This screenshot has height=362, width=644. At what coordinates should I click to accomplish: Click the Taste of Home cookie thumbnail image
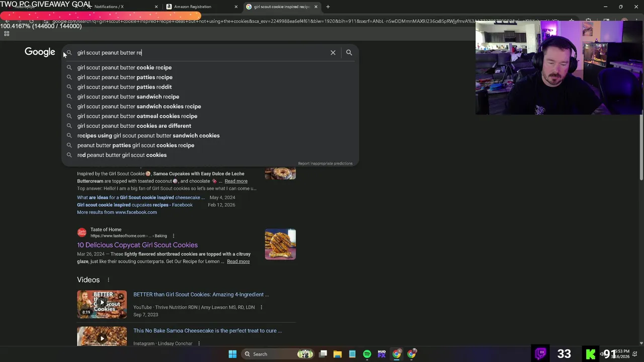point(280,244)
